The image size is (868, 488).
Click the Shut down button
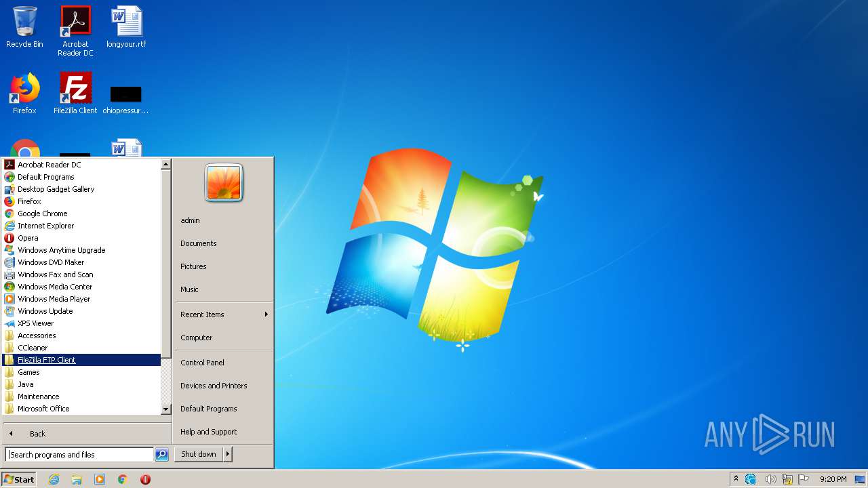199,454
